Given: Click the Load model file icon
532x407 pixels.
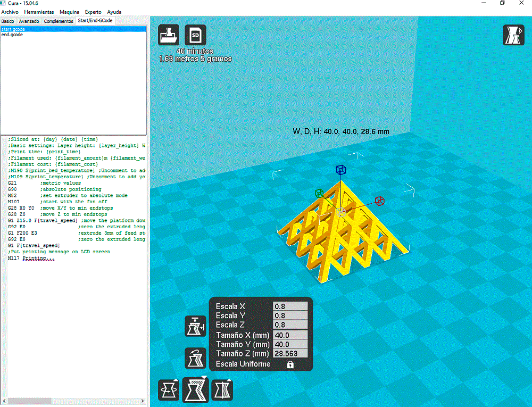Looking at the screenshot, I should click(x=169, y=35).
